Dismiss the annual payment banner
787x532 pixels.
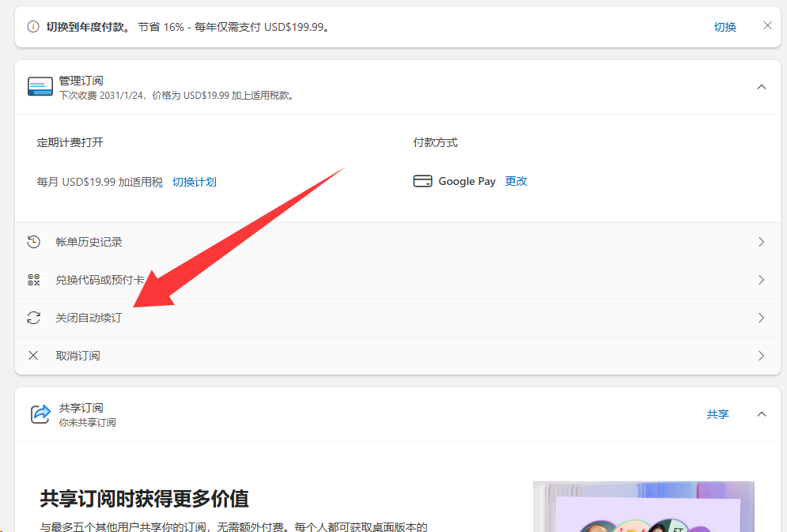coord(767,25)
